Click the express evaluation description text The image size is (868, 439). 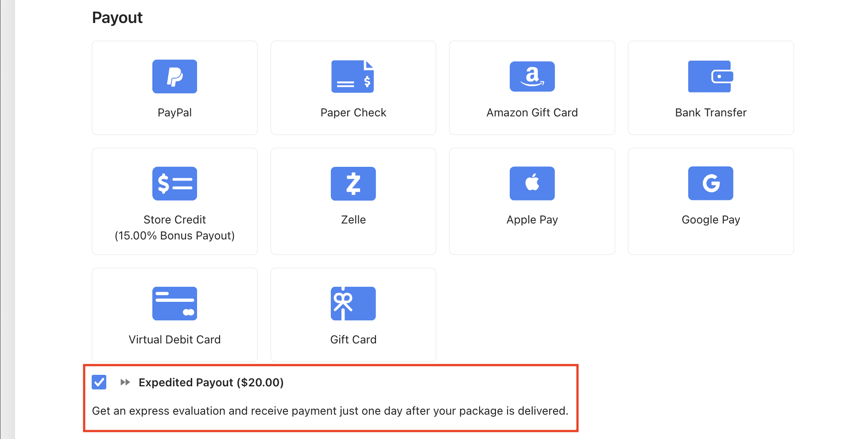coord(330,411)
